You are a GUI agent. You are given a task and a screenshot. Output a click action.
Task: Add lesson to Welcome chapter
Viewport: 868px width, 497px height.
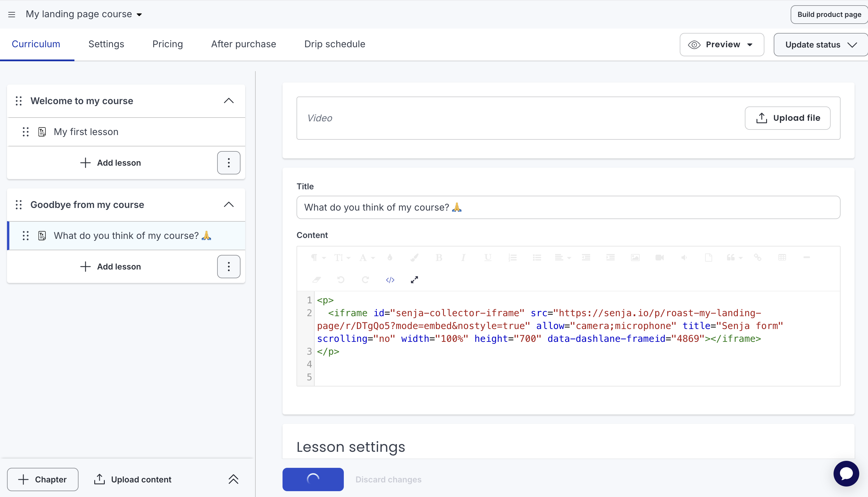pos(111,163)
